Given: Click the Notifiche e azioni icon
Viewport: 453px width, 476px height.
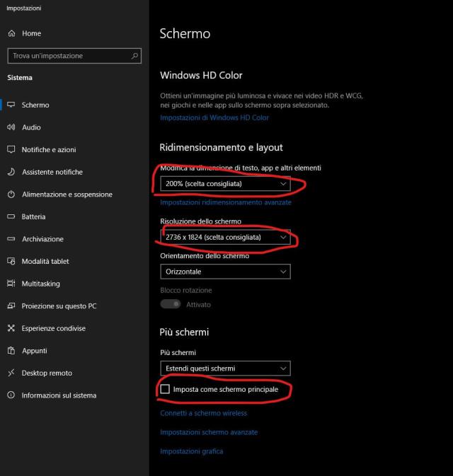Looking at the screenshot, I should (x=11, y=150).
